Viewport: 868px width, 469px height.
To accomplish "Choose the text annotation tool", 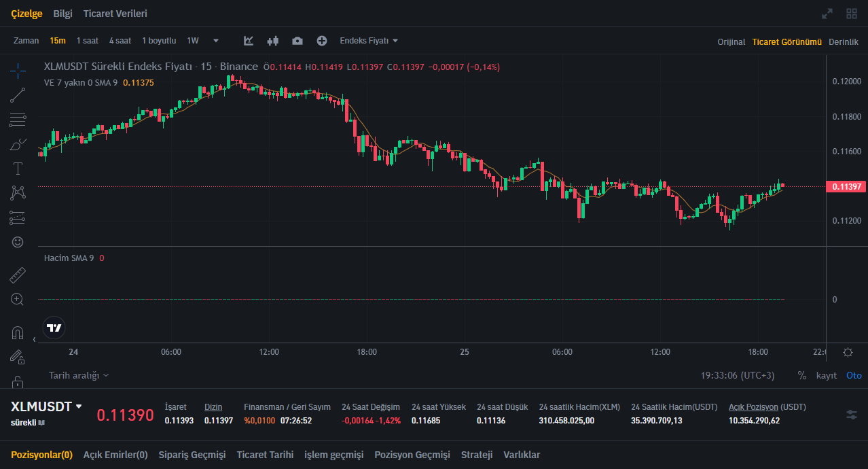I will [18, 169].
